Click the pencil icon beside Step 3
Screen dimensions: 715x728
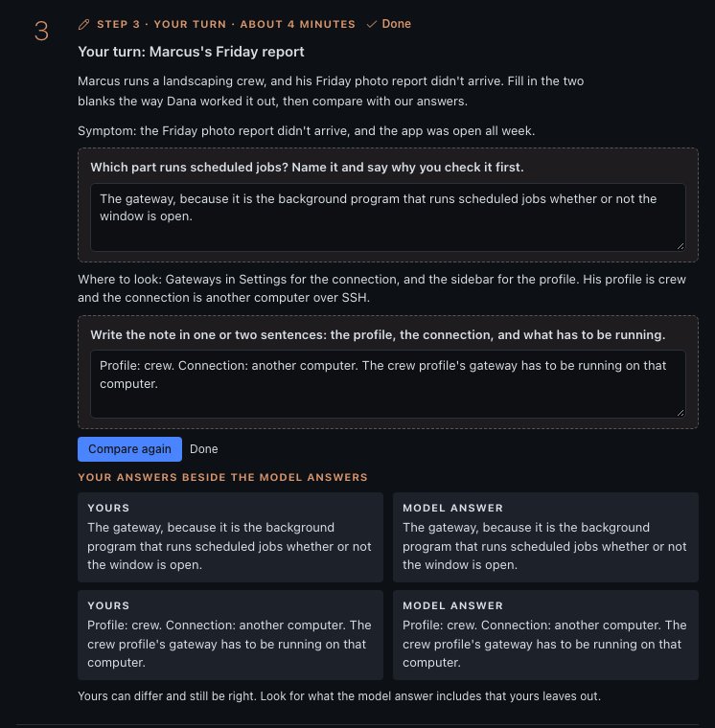(x=83, y=25)
